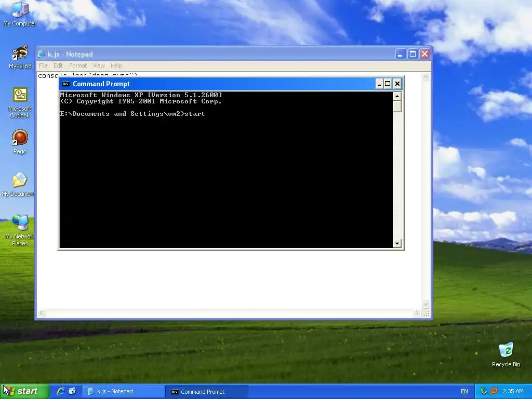Open the Windows Start menu

pos(24,391)
